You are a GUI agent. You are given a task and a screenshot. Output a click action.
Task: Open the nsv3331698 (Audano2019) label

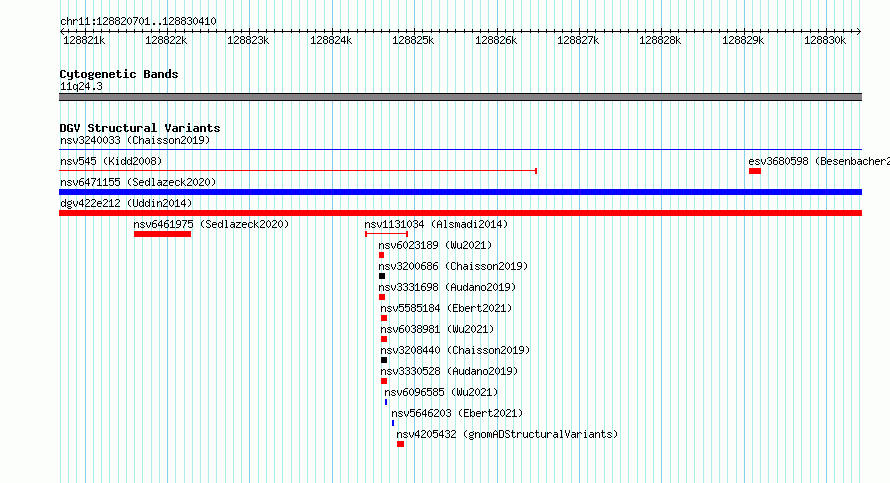pyautogui.click(x=447, y=287)
